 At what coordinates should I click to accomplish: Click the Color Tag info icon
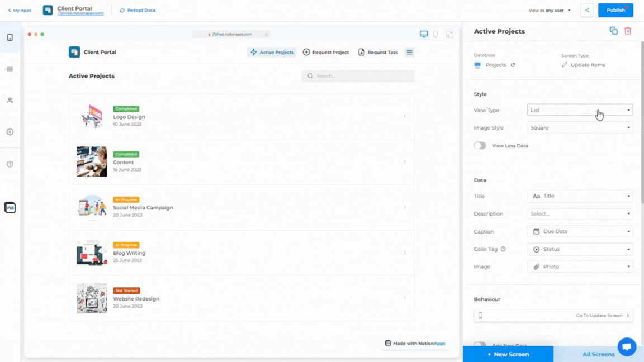point(503,249)
